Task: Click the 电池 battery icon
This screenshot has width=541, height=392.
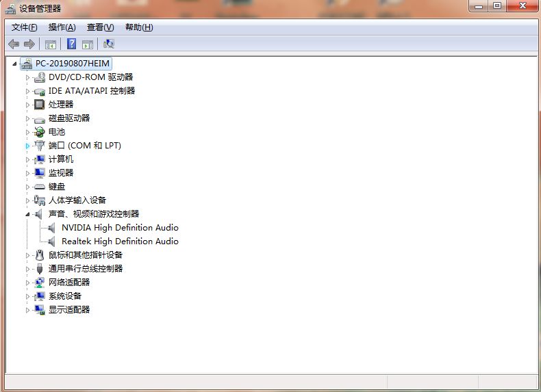Action: [39, 132]
